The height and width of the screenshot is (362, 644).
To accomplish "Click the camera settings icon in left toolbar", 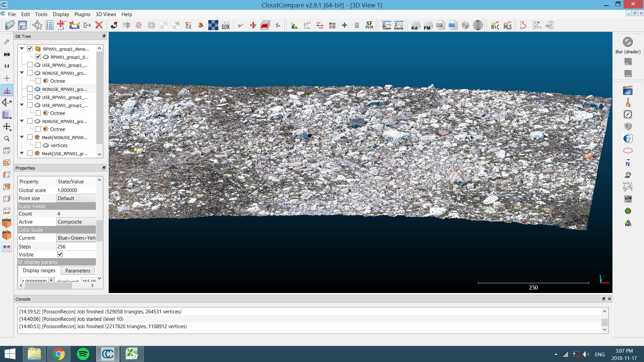I will pos(7,54).
